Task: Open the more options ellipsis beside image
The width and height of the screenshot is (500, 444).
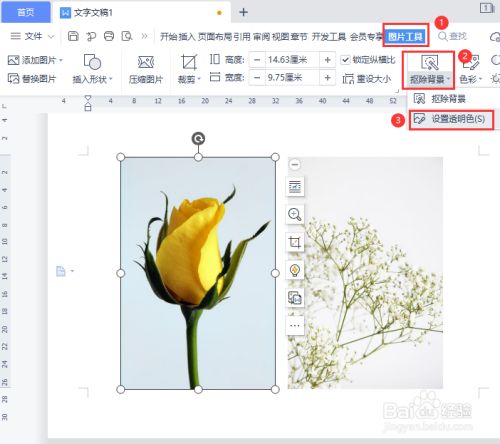Action: (295, 325)
